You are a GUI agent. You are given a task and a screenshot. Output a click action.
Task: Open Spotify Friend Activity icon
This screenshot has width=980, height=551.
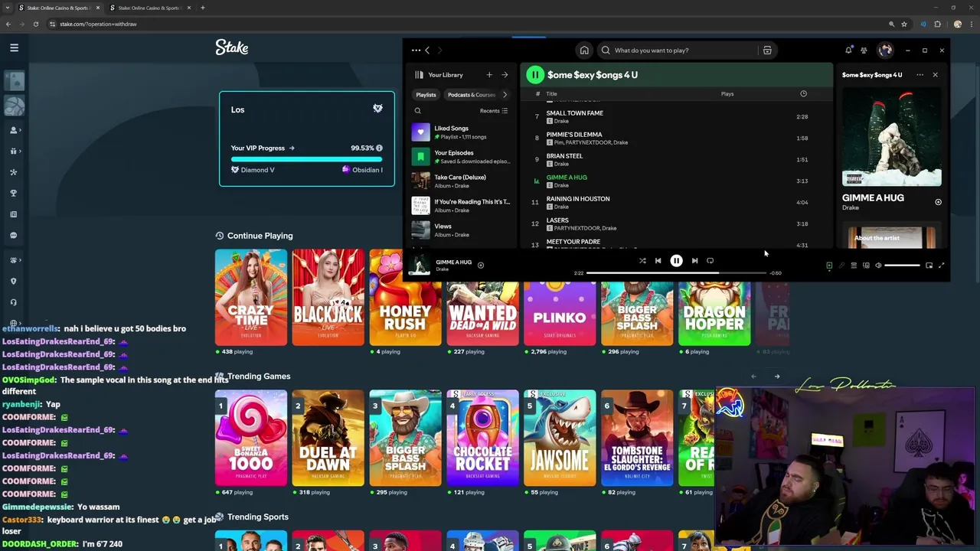click(864, 51)
